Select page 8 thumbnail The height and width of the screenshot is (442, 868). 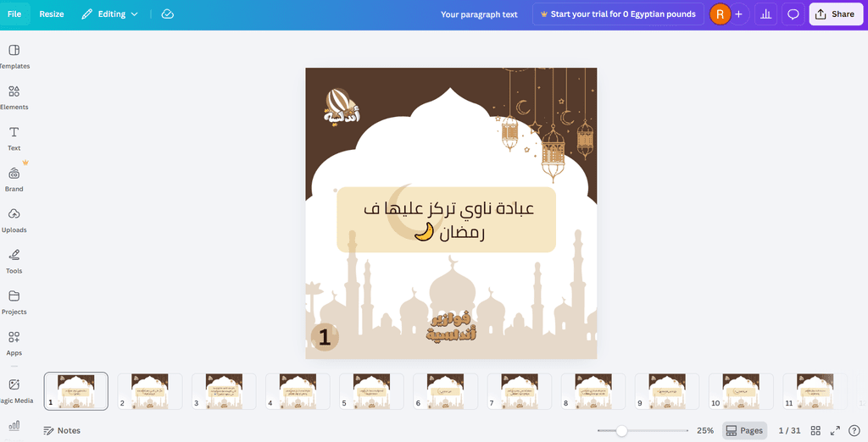click(593, 391)
